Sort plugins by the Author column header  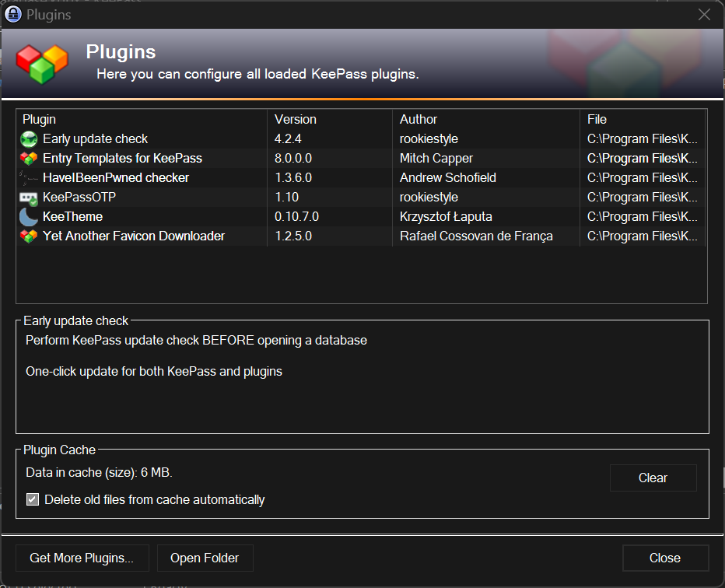tap(485, 120)
